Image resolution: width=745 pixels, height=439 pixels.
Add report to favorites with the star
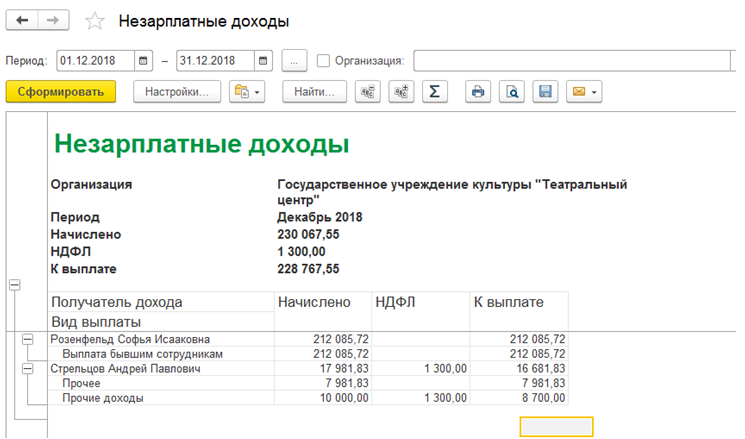[x=95, y=21]
